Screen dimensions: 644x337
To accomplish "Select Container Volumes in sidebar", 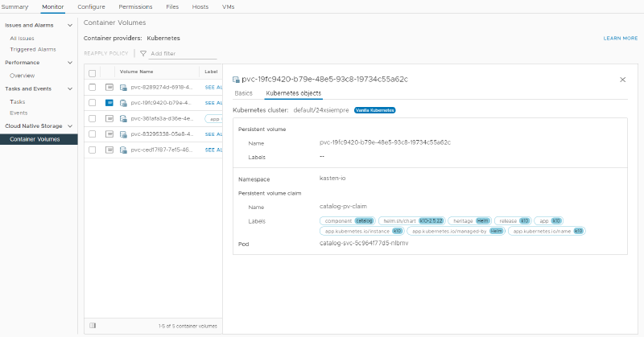I will (x=39, y=139).
